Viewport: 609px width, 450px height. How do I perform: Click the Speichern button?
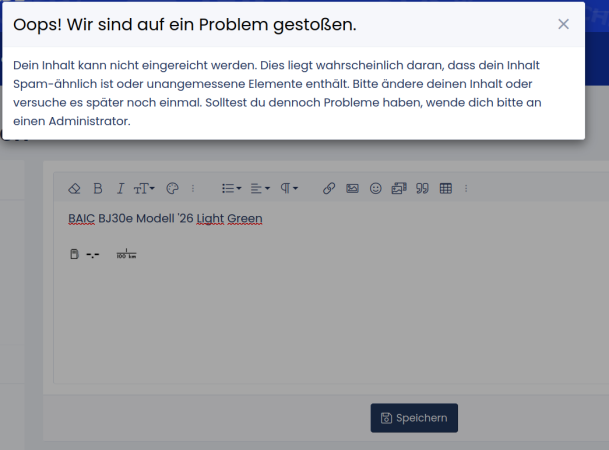[414, 418]
